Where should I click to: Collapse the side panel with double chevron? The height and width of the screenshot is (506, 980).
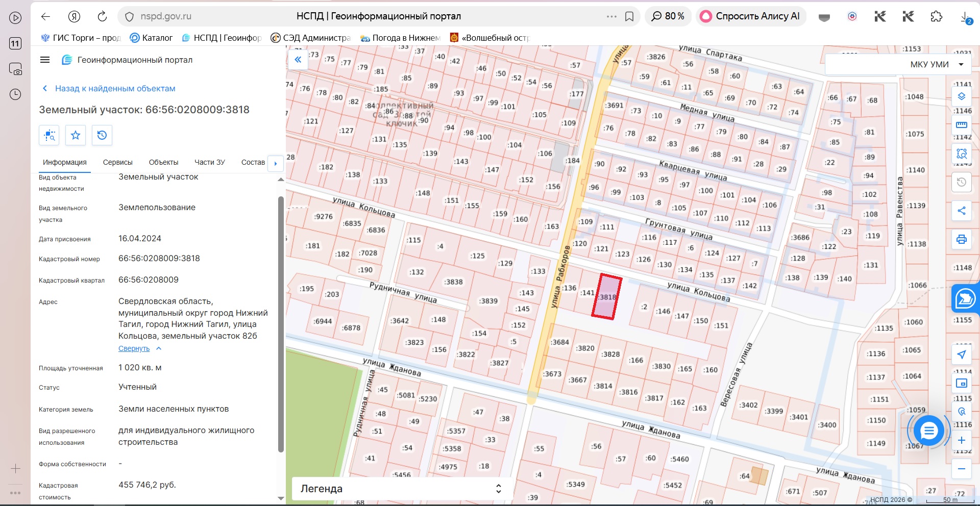pyautogui.click(x=298, y=60)
